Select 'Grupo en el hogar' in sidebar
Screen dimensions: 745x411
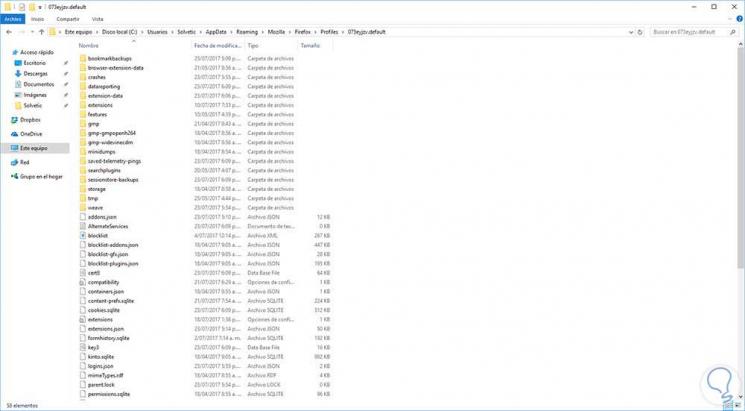click(41, 177)
